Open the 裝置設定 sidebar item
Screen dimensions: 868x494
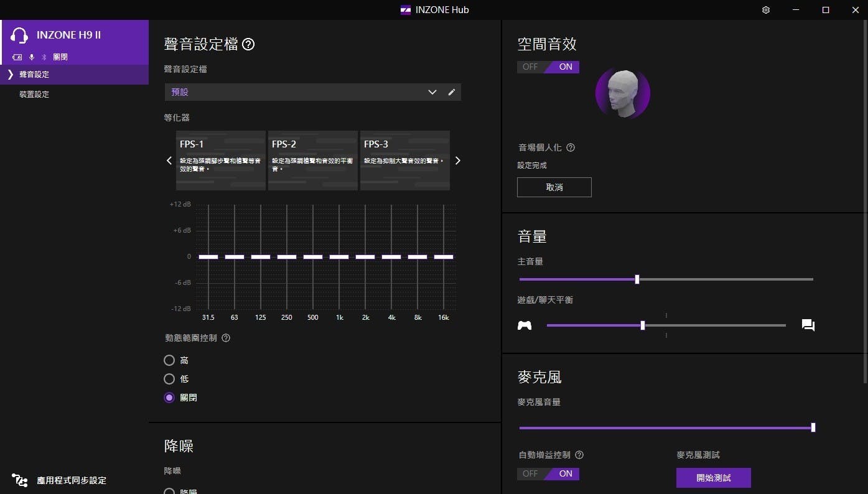pyautogui.click(x=34, y=95)
